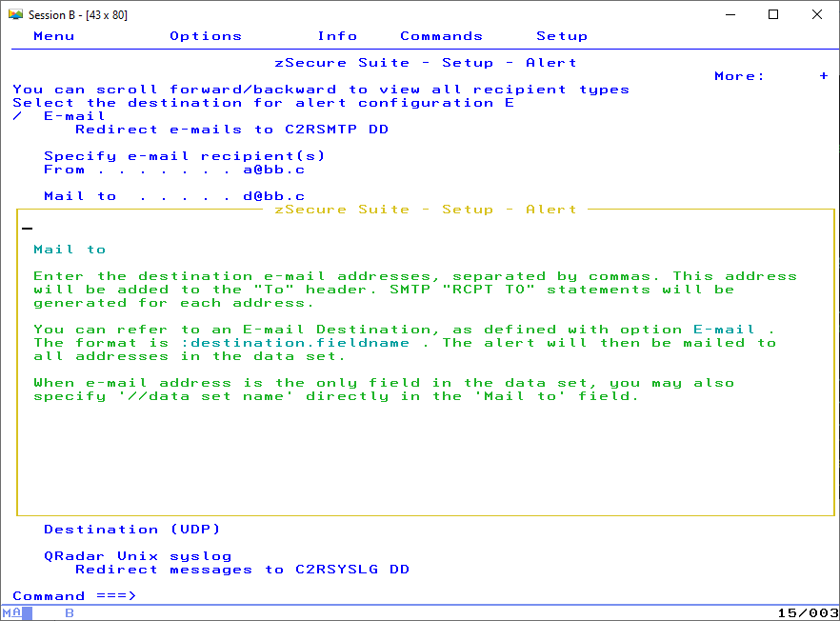Click the session B indicator in status bar
Viewport: 840px width, 621px height.
(x=70, y=612)
